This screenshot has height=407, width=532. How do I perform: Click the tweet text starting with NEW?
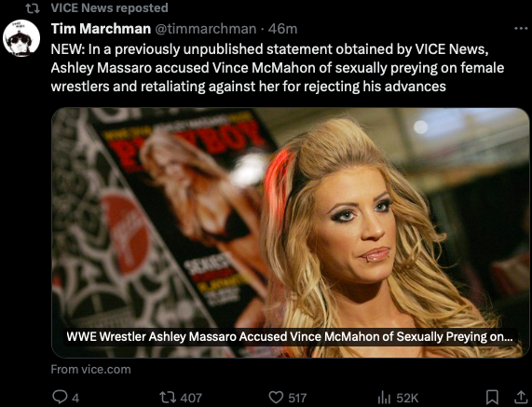(278, 68)
